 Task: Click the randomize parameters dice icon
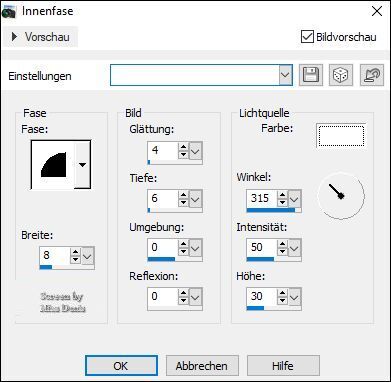pos(341,75)
